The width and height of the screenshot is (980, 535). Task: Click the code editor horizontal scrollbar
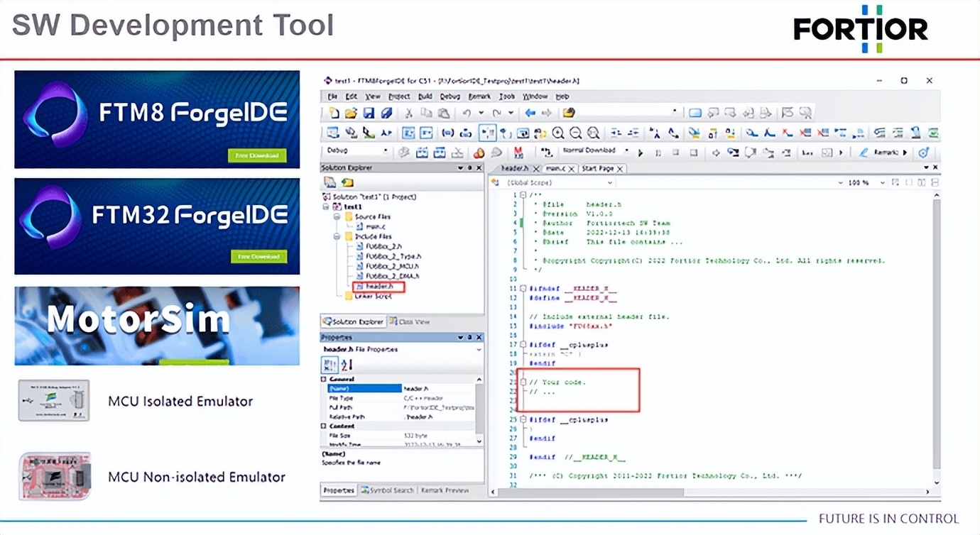tap(709, 491)
